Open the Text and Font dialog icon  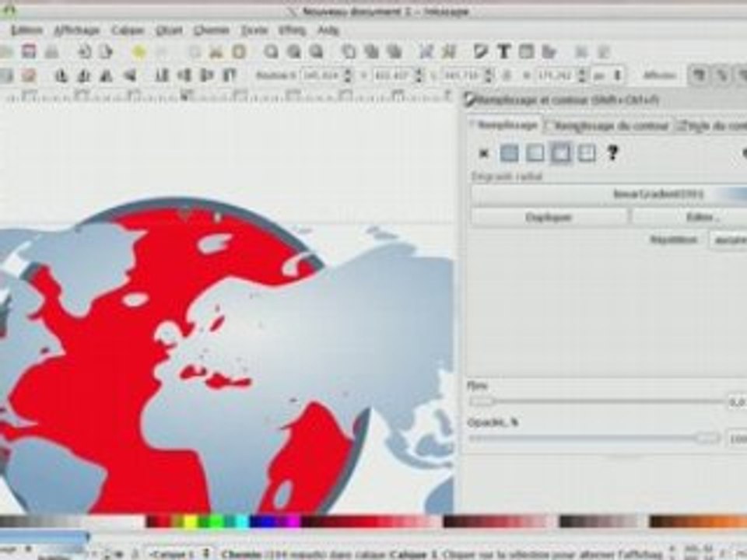[x=503, y=51]
